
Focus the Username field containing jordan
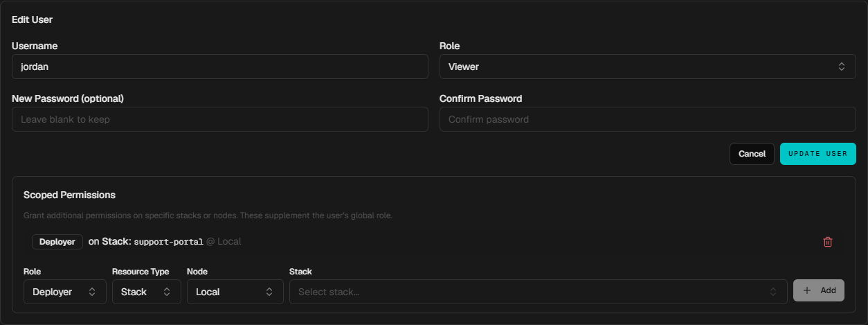(220, 67)
